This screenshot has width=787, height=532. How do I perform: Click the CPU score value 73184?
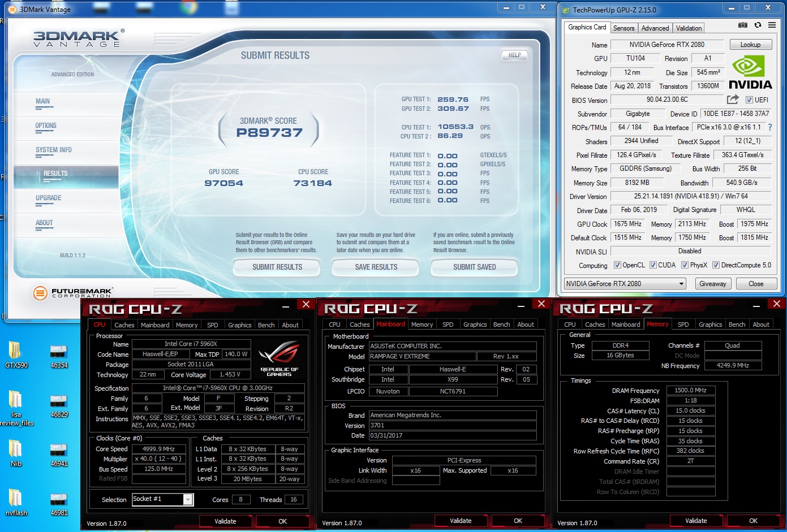[312, 183]
